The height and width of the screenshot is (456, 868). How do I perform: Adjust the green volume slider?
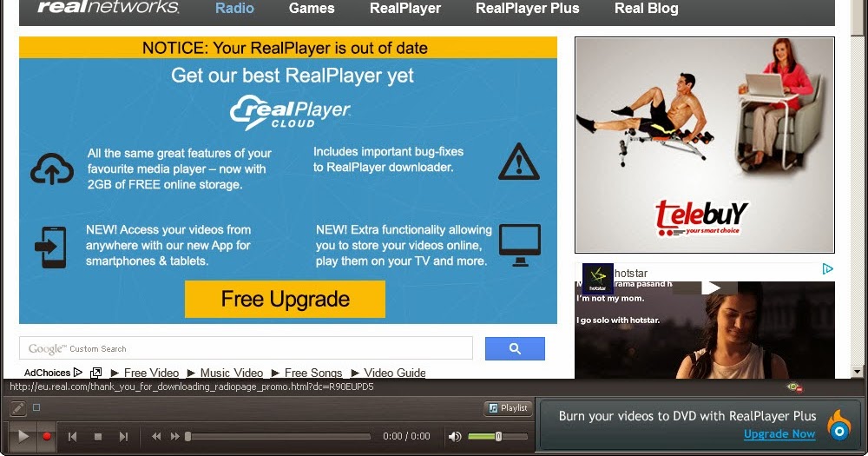coord(497,437)
